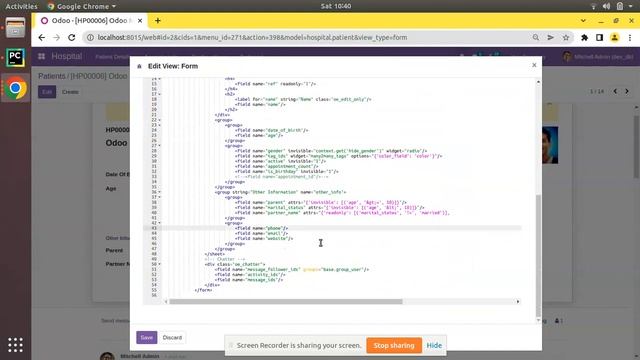Click the Chrome icon in the dock

(16, 88)
